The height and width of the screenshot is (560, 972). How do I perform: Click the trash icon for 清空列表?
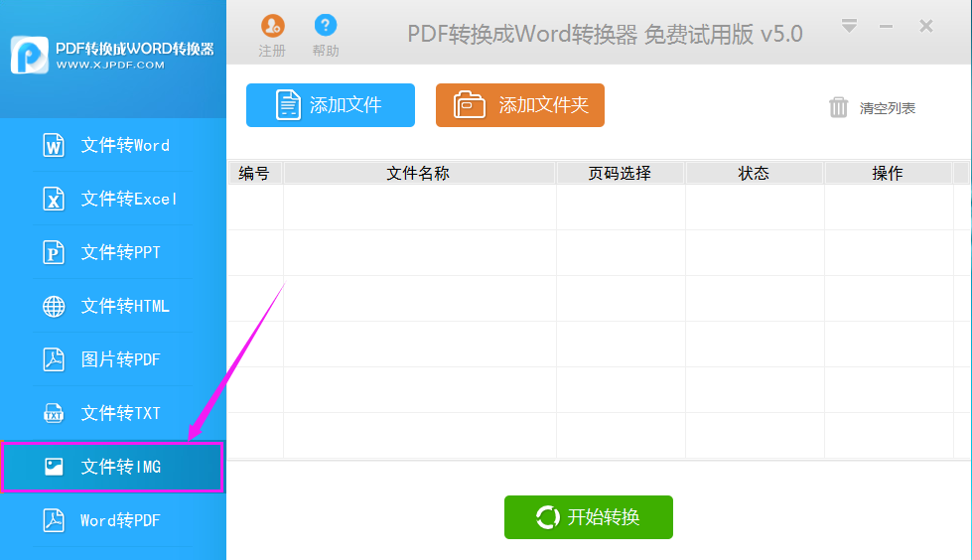[x=838, y=107]
